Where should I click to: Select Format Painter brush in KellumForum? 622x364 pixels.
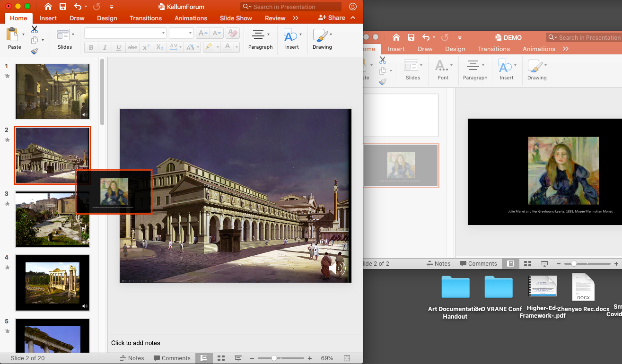[35, 51]
